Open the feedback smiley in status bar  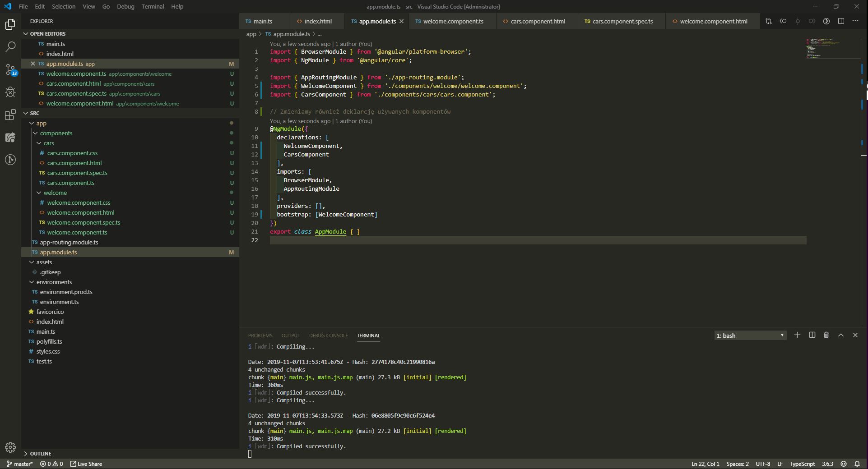pyautogui.click(x=843, y=464)
